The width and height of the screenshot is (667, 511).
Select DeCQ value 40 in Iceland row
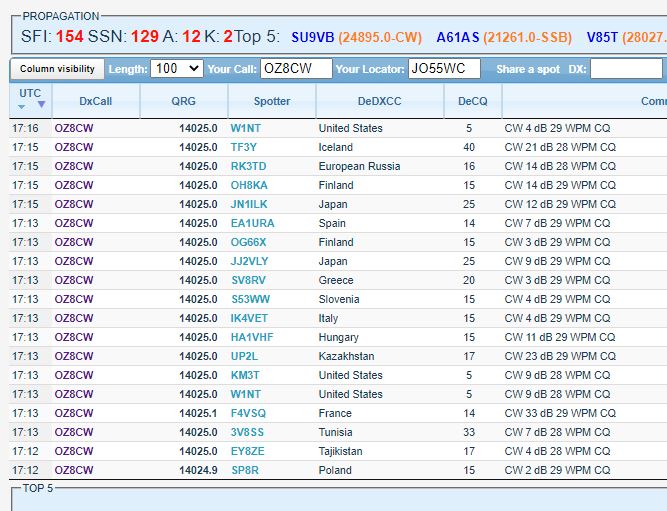tap(469, 147)
